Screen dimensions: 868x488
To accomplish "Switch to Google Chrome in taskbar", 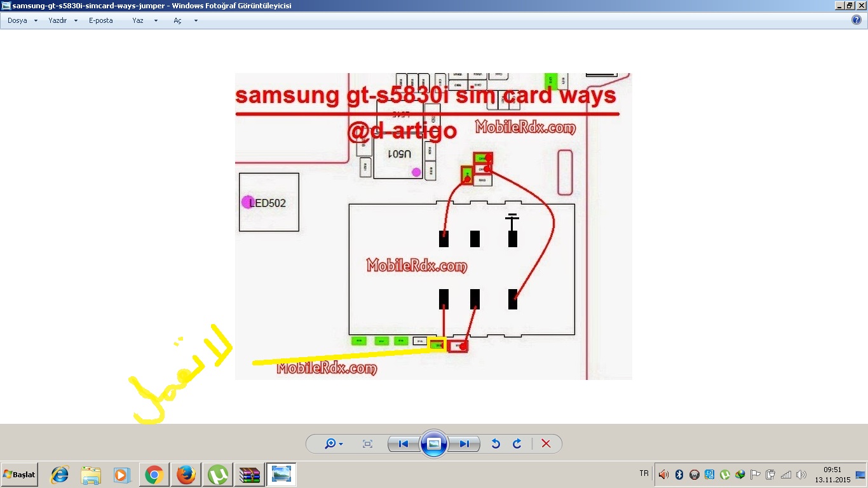I will click(x=154, y=475).
